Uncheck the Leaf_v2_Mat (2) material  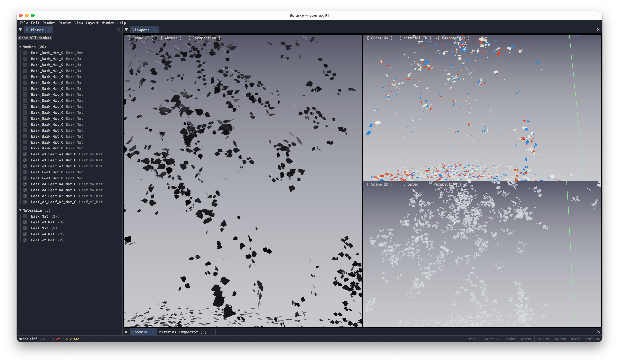(25, 240)
